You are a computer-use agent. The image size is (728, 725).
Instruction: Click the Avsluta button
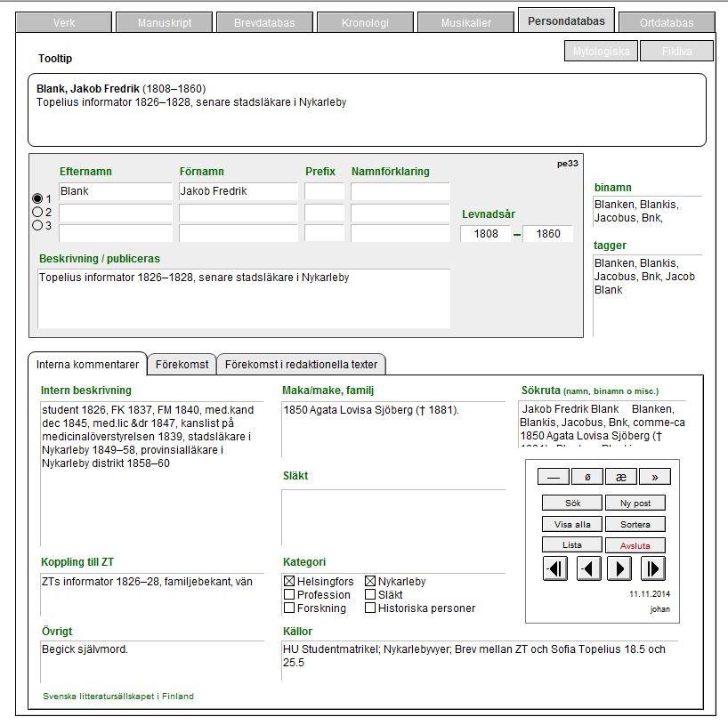(635, 545)
